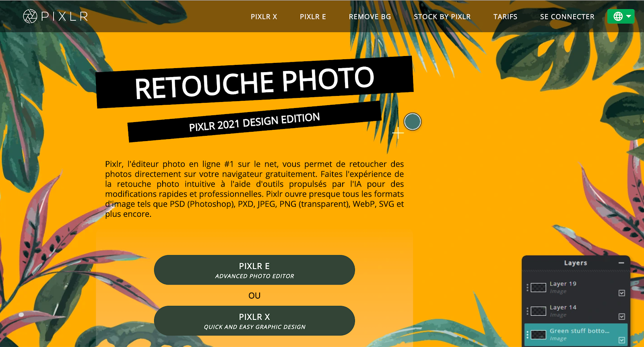Click Layer 14 drag handle dots
This screenshot has height=347, width=644.
tap(527, 311)
